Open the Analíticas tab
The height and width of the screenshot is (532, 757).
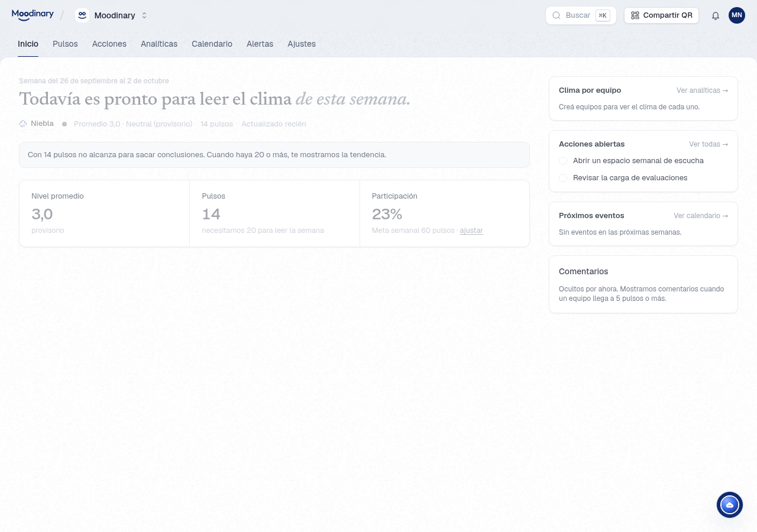[159, 44]
